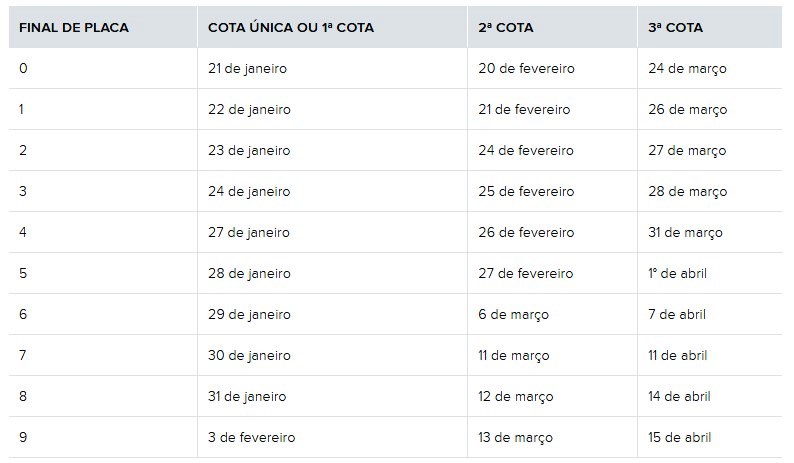Viewport: 794px width, 463px height.
Task: Click the 11 de abril date
Action: 677,356
